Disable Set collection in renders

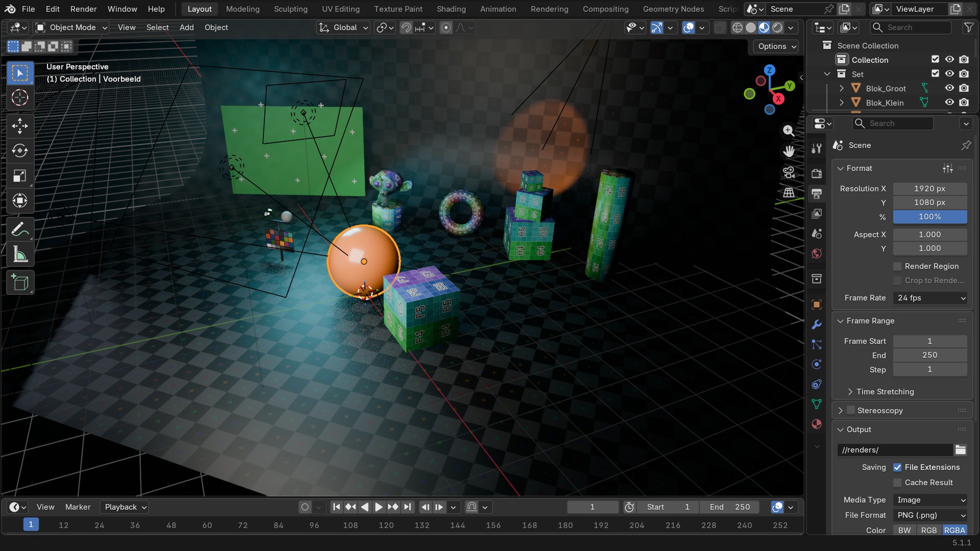(964, 74)
